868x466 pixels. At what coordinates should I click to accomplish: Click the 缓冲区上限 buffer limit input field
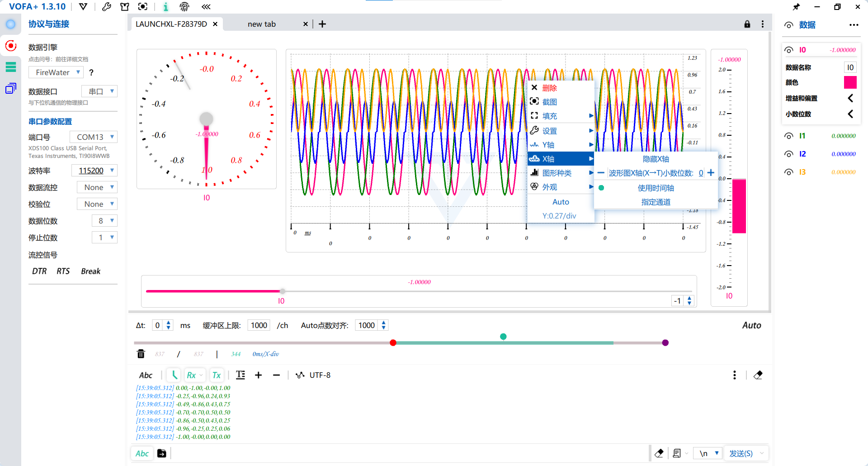tap(259, 325)
